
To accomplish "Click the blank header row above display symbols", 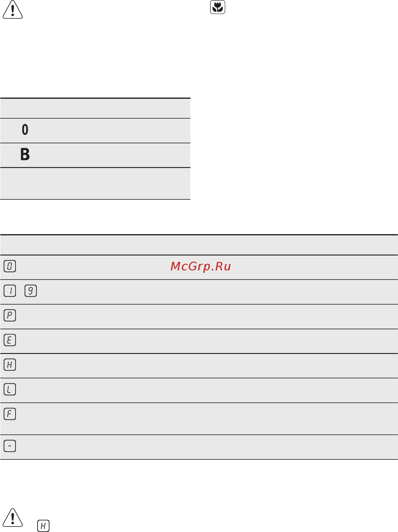I will click(199, 245).
